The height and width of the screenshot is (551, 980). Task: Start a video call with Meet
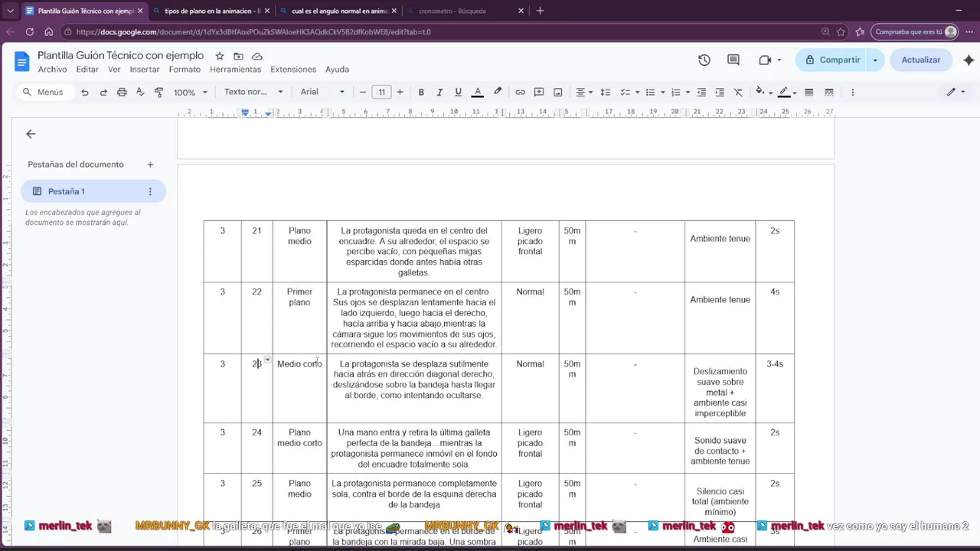pyautogui.click(x=765, y=60)
